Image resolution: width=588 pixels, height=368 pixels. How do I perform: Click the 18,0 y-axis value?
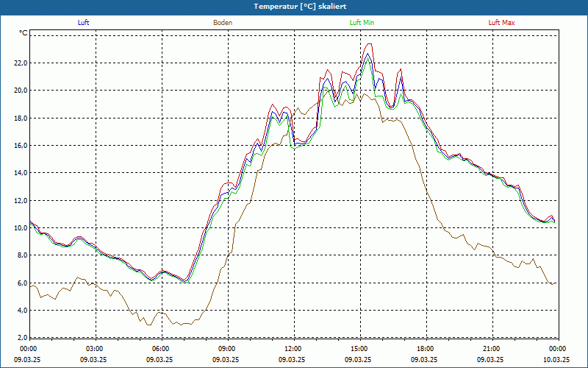21,118
